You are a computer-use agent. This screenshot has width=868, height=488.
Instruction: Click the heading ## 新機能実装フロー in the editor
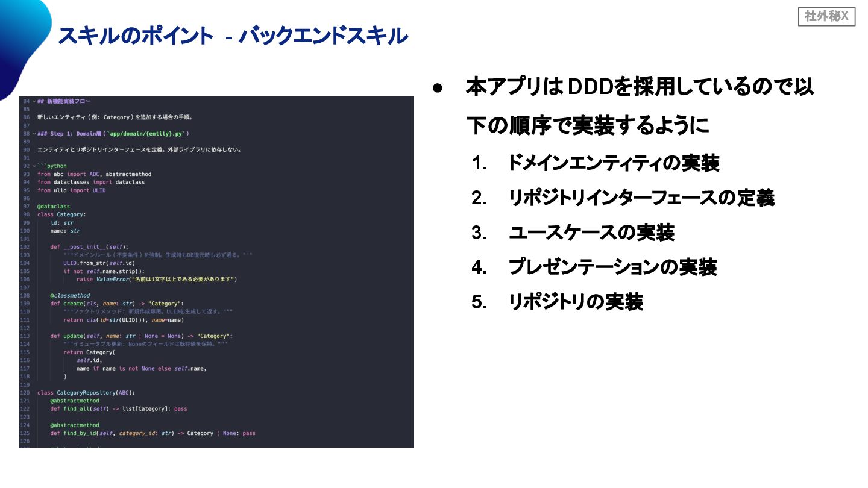(x=64, y=101)
